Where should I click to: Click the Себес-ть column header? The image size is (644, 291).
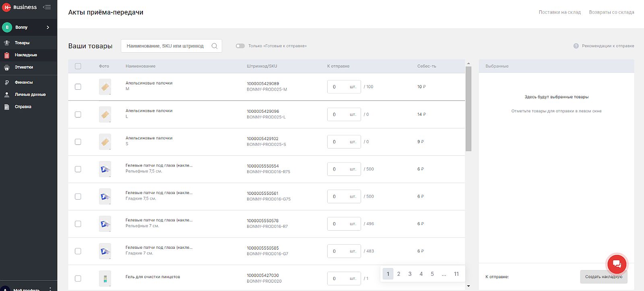tap(427, 66)
